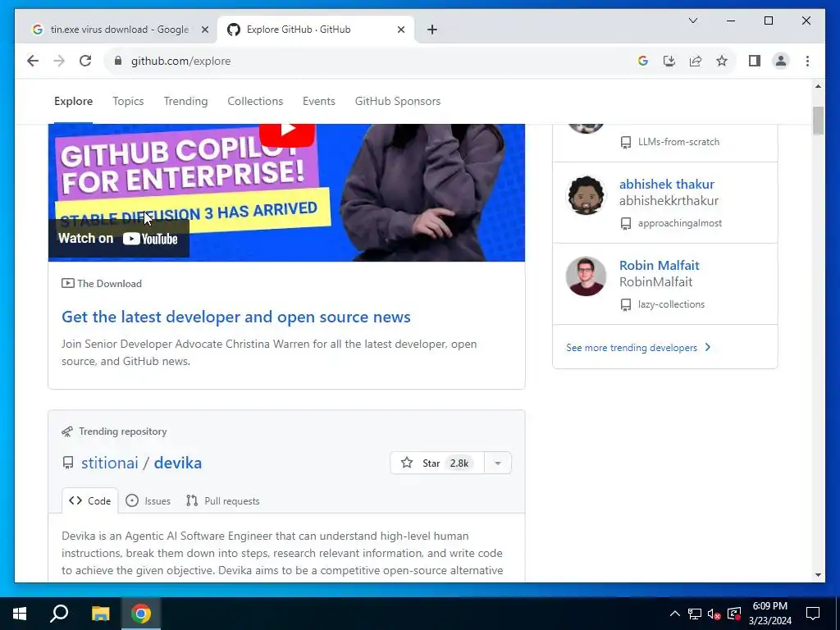Image resolution: width=840 pixels, height=630 pixels.
Task: Click the repo icon beside stitionai
Action: coord(68,463)
